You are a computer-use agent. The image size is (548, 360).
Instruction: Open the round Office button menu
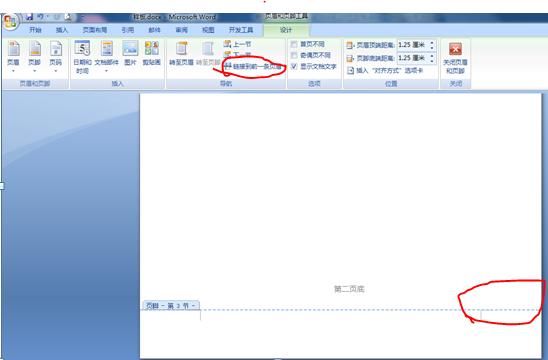click(10, 22)
